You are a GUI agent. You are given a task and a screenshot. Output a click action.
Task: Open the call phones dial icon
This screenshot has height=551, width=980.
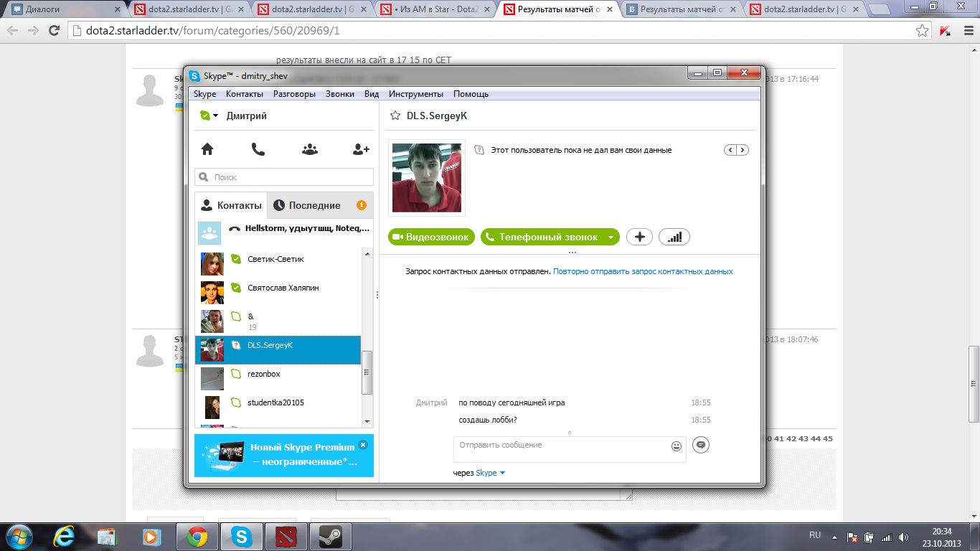[x=258, y=149]
